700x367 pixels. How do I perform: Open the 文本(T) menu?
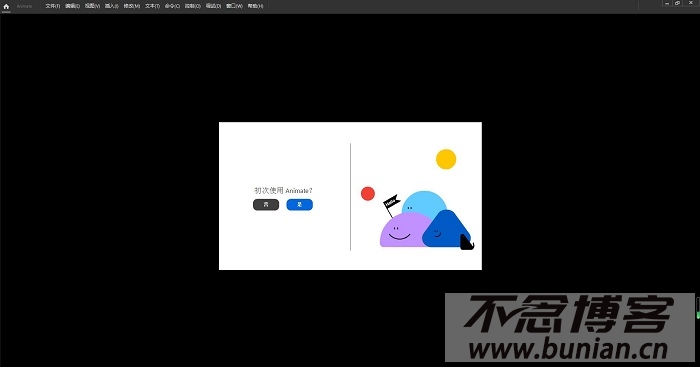point(152,6)
